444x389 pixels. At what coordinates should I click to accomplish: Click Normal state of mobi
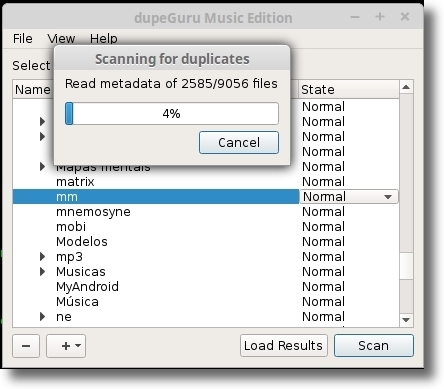[323, 227]
